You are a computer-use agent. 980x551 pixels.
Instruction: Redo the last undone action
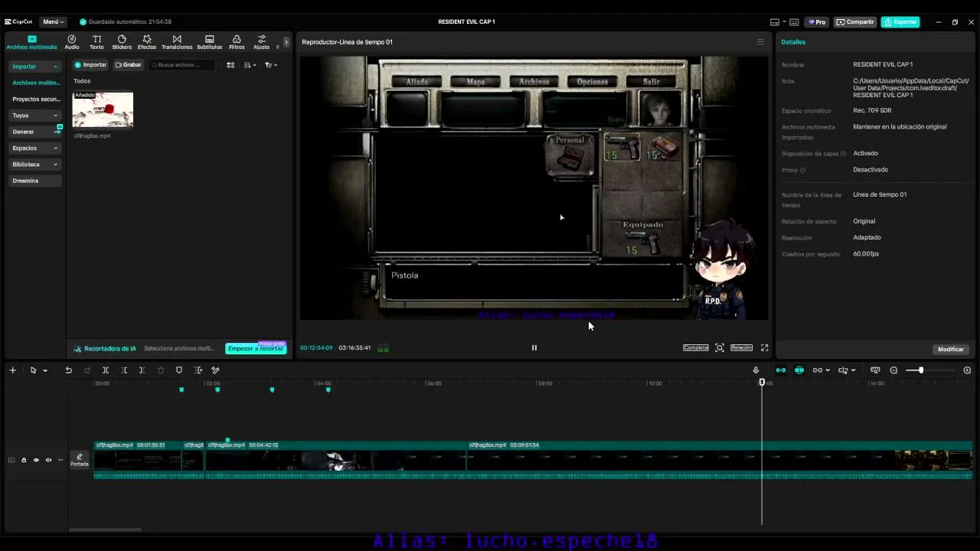[x=87, y=370]
